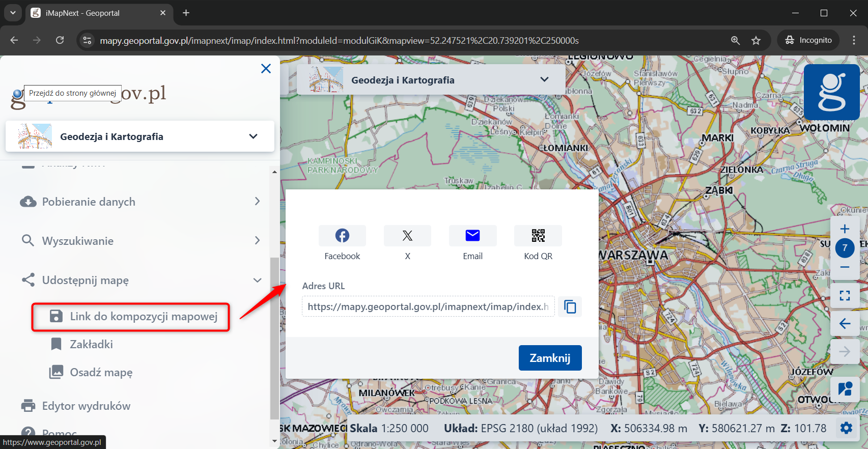Go back to previous map view

coord(845,324)
